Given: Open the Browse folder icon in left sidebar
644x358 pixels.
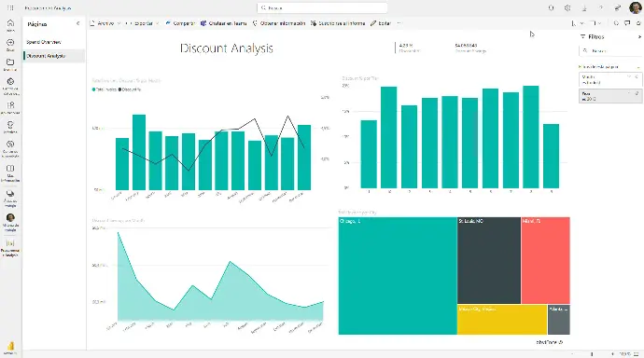Looking at the screenshot, I should tap(10, 62).
